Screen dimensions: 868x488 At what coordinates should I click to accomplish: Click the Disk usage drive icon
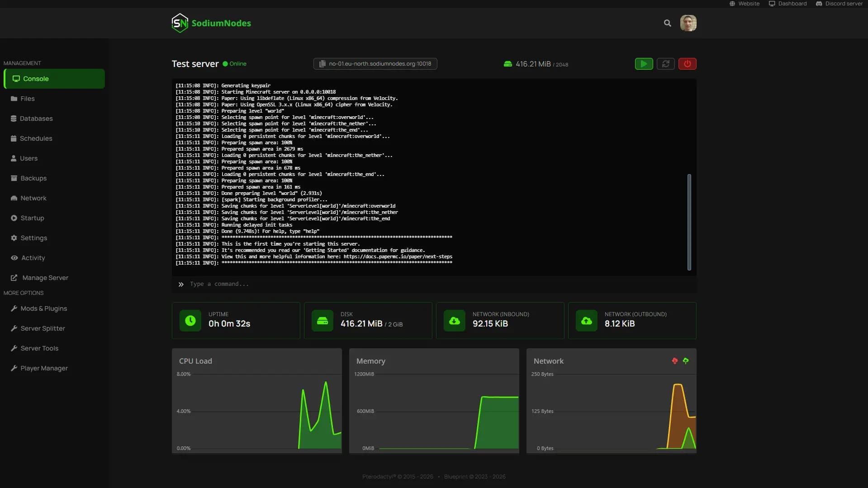(323, 321)
